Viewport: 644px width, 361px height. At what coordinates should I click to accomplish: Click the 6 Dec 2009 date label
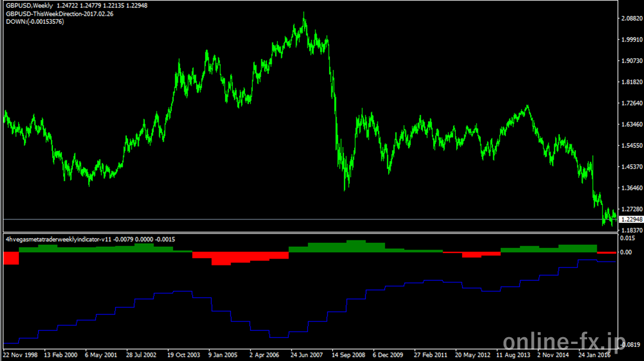tap(388, 355)
